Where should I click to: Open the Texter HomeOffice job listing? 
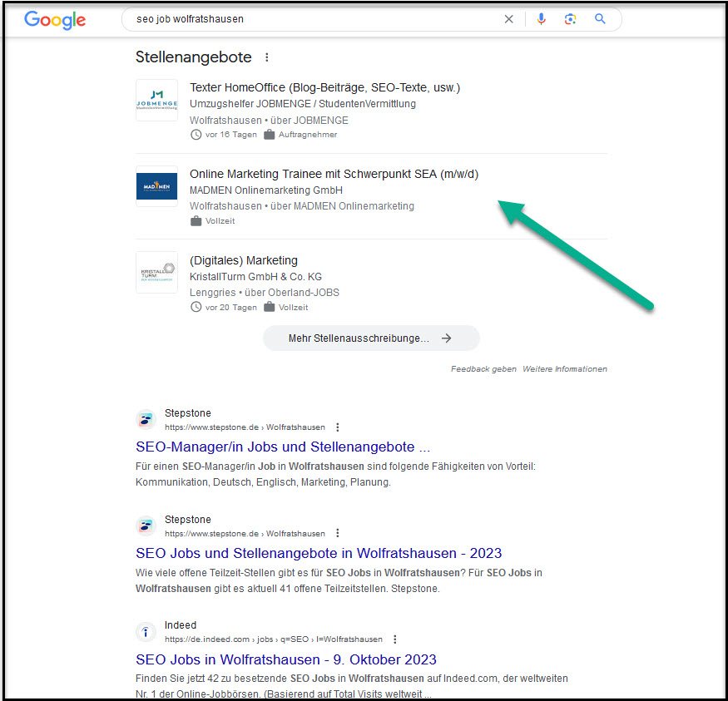324,87
